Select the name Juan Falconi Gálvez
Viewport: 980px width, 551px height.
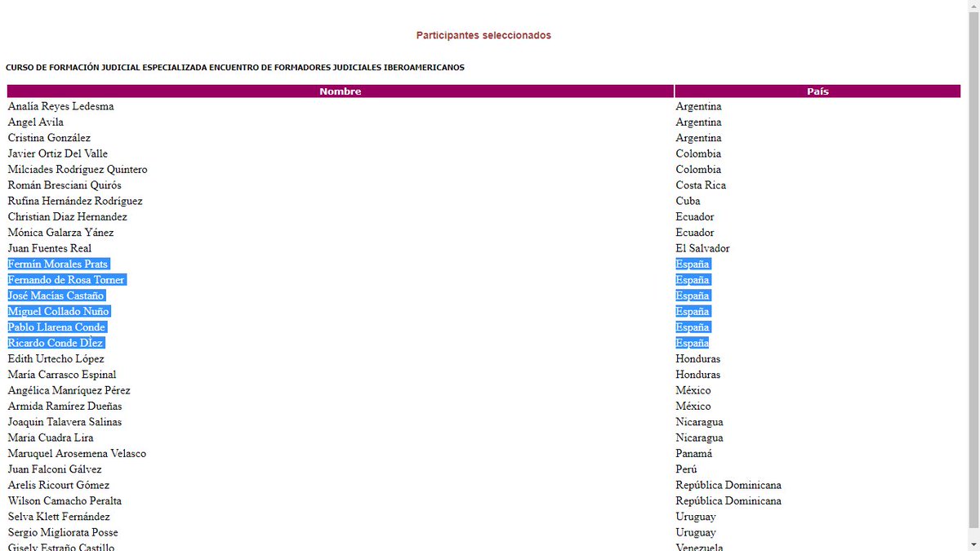pyautogui.click(x=55, y=469)
